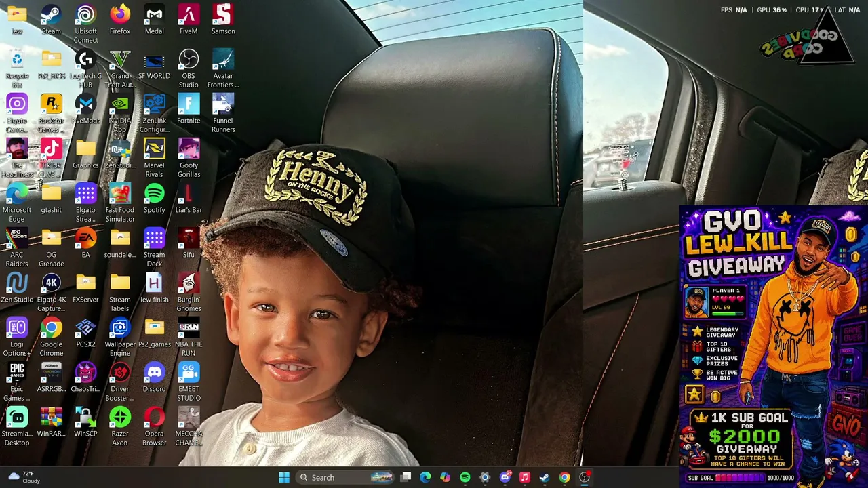The image size is (868, 488).
Task: Click the Microsoft Edge desktop icon
Action: (17, 203)
